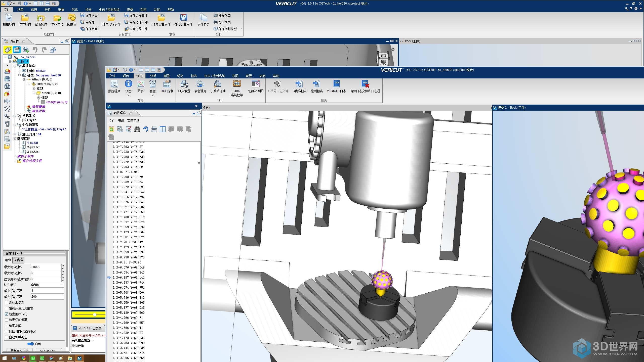Select 2-jin1.txt in project tree
644x362 pixels.
click(x=33, y=147)
